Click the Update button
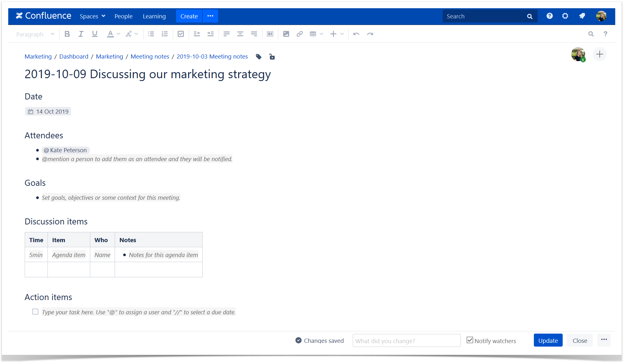Screen dimensions: 626x364 [x=548, y=340]
